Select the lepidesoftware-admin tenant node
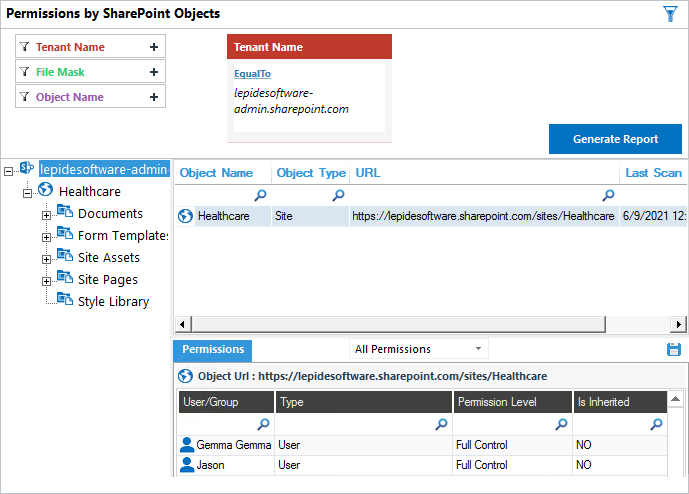 tap(104, 169)
